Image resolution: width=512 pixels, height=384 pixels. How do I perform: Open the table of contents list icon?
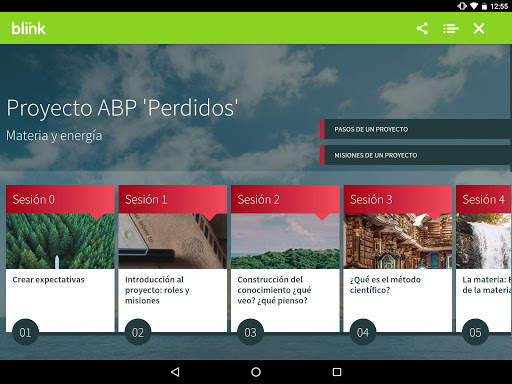[451, 29]
